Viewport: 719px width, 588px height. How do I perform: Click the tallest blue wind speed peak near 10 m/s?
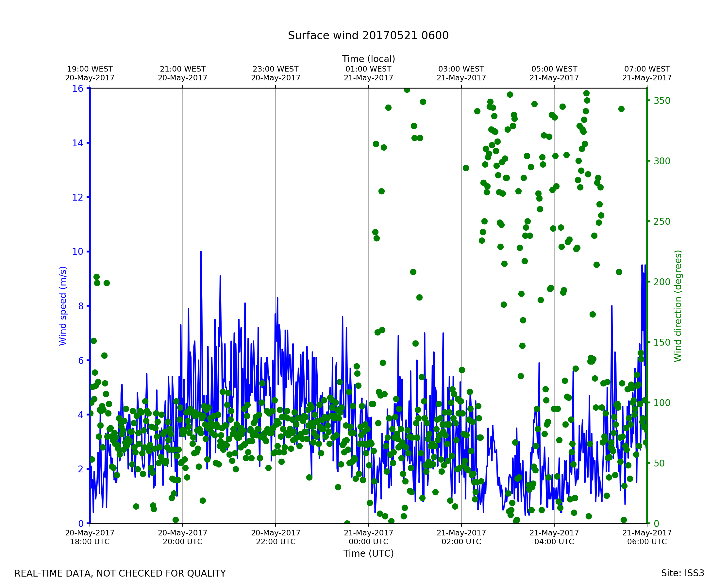[x=201, y=253]
